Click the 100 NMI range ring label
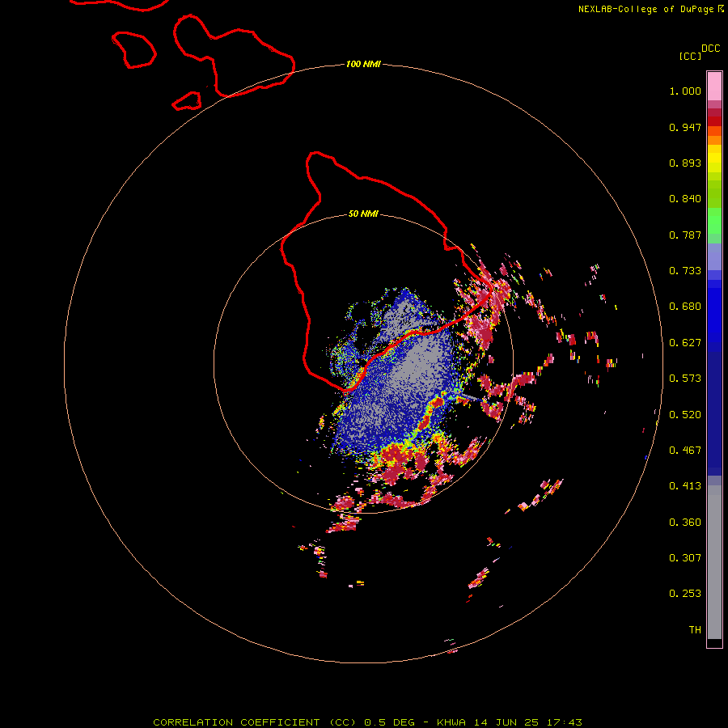This screenshot has width=728, height=728. pyautogui.click(x=363, y=64)
